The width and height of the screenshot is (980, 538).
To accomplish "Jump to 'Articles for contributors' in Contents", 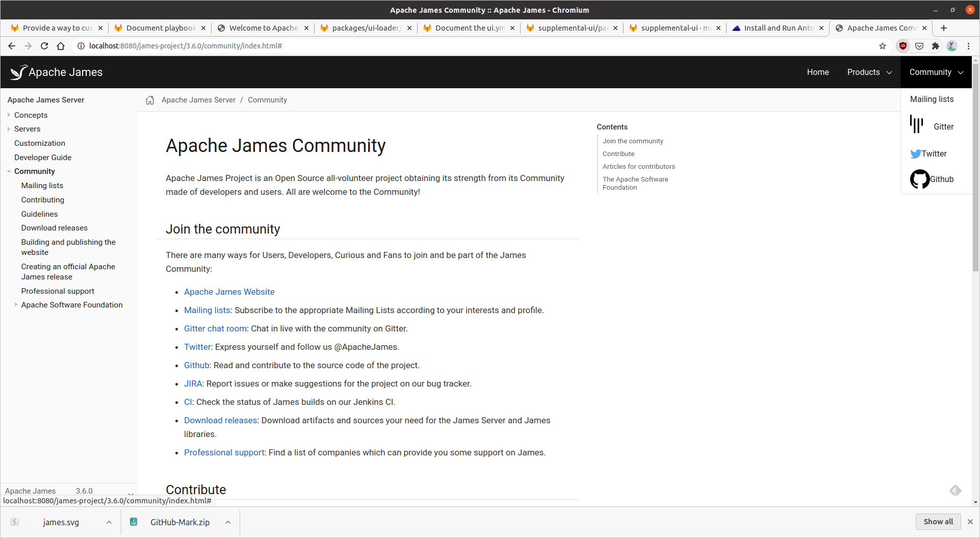I will point(638,166).
